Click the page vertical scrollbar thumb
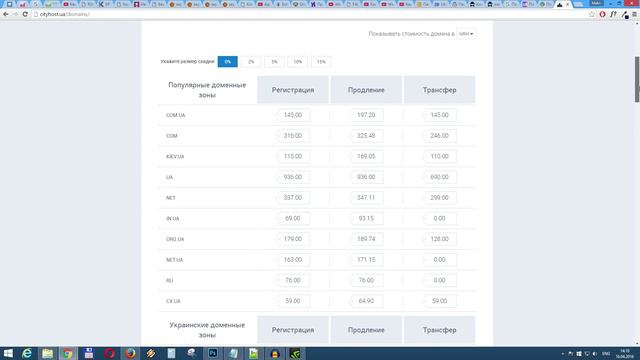Image resolution: width=640 pixels, height=360 pixels. click(x=637, y=79)
